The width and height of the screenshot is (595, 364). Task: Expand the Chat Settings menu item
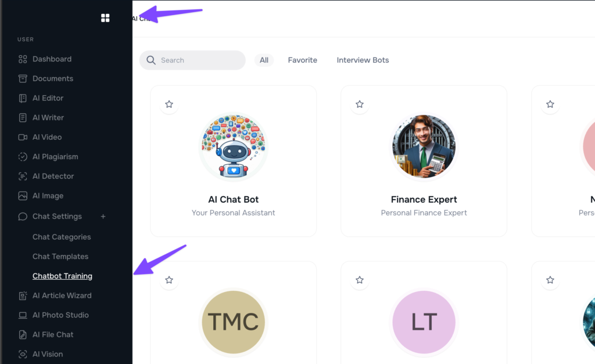57,217
